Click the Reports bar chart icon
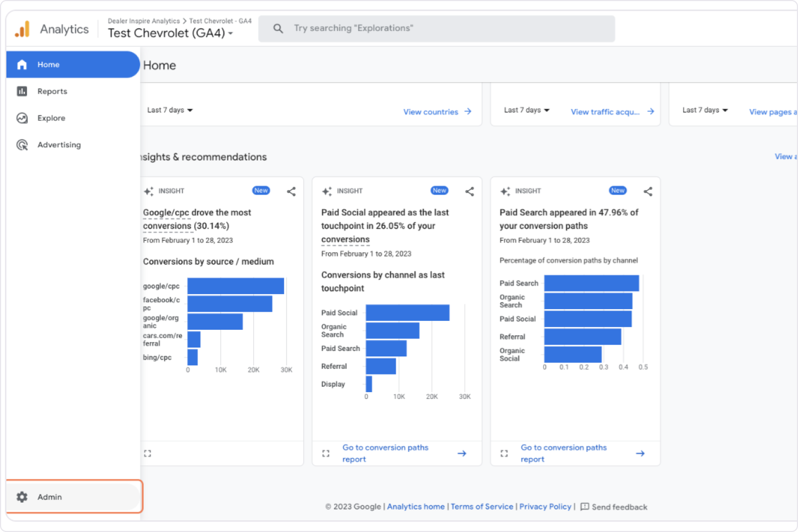This screenshot has height=532, width=798. click(22, 91)
